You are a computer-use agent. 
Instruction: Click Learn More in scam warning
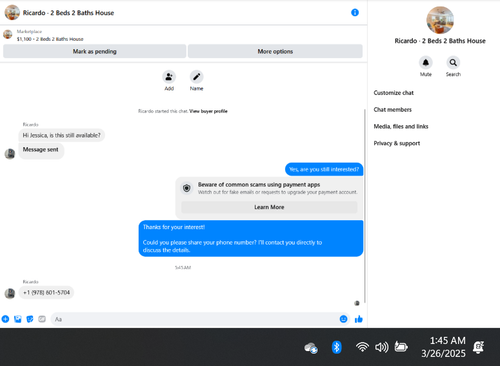[269, 207]
